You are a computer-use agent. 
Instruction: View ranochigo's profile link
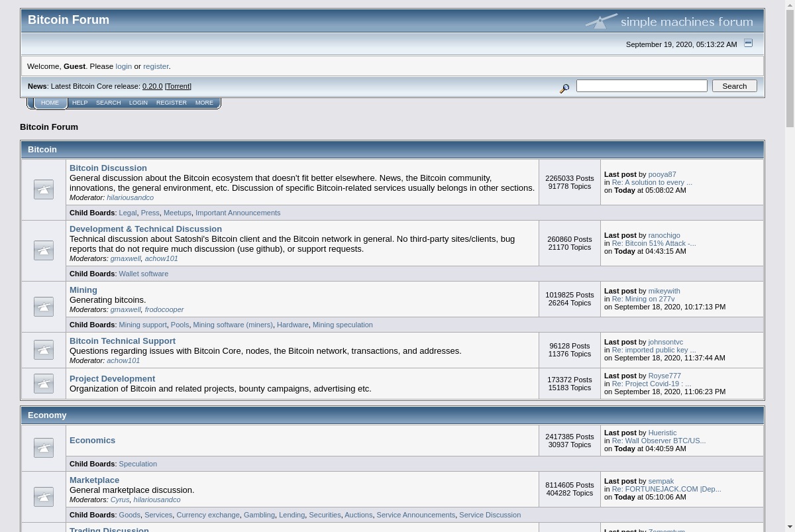[664, 236]
